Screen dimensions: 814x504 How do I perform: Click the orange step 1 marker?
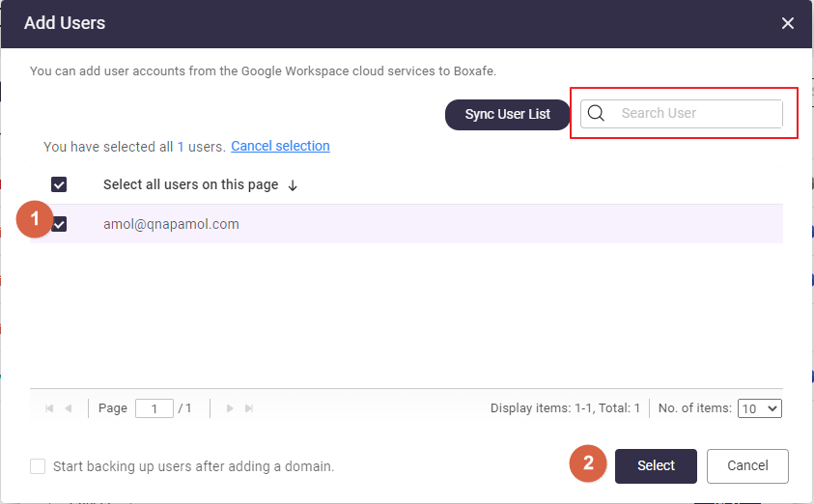35,219
